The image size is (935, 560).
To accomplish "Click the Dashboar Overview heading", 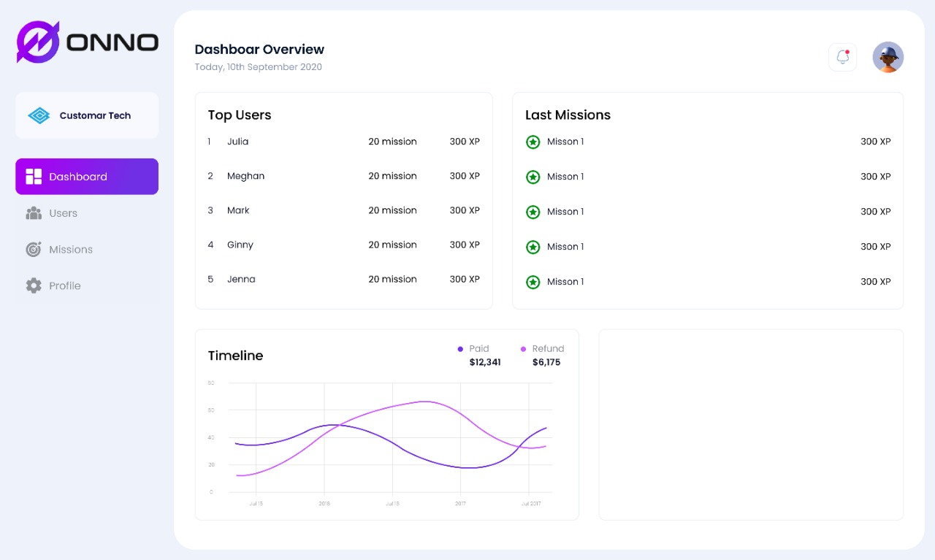I will click(x=259, y=50).
